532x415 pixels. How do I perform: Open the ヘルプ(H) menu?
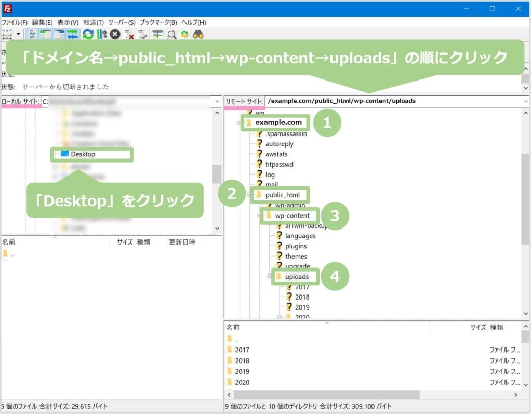coord(194,22)
